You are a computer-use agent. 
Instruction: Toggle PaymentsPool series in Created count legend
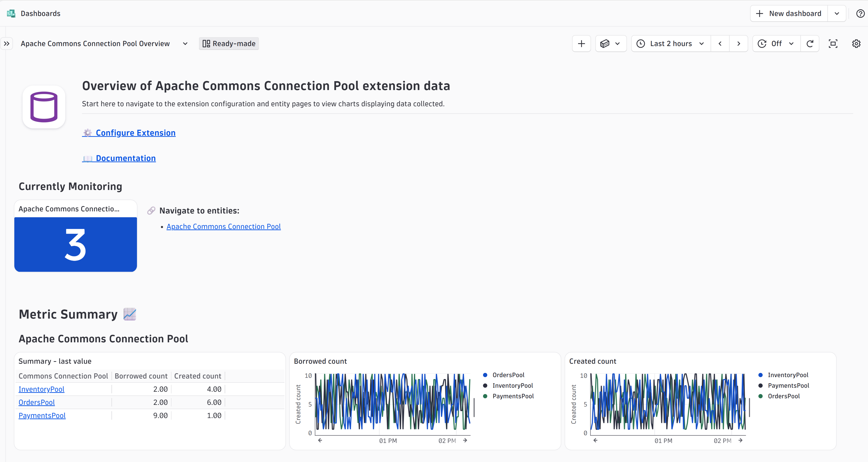[783, 385]
